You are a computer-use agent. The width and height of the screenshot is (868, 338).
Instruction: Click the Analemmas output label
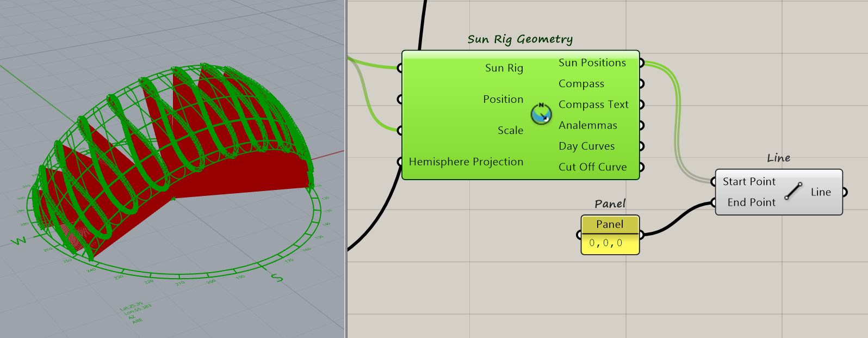588,125
